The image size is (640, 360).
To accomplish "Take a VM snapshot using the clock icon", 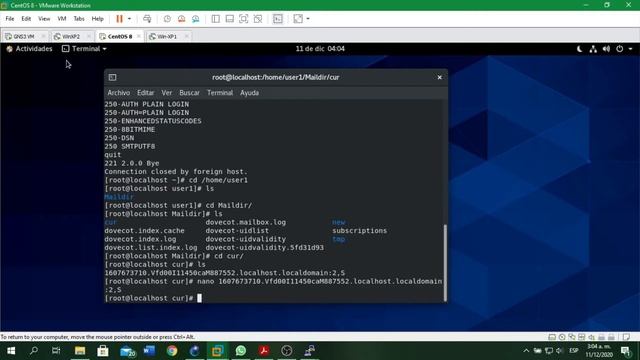I will 167,19.
